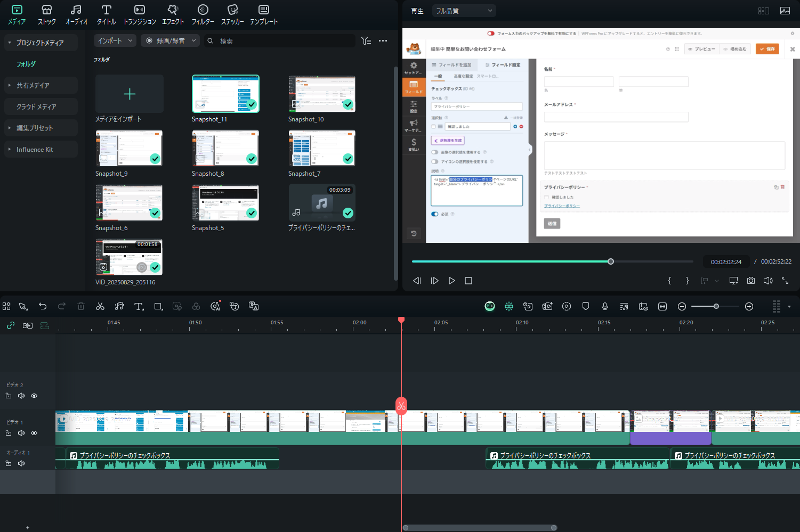Lock the Video 2 track

tap(9, 396)
